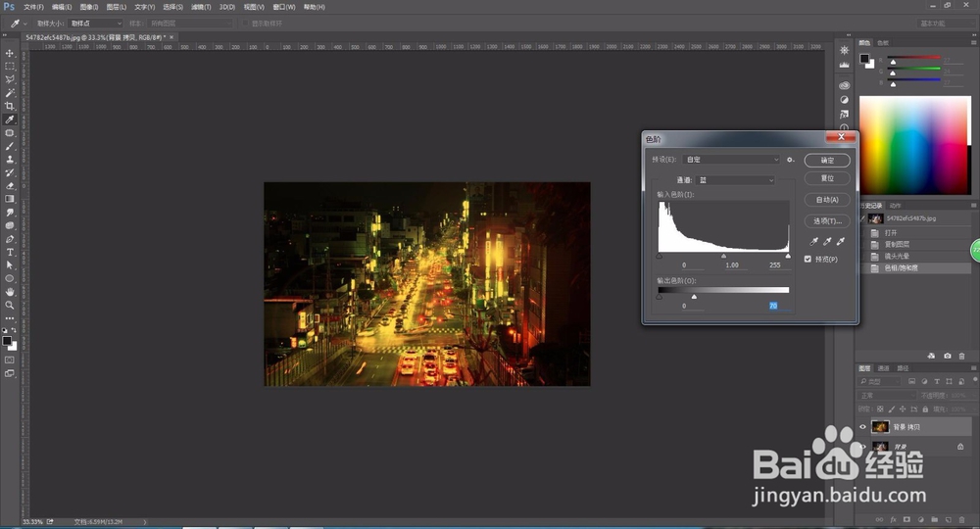Toggle pixel layer filter icon
Screen dimensions: 980x529
tap(911, 381)
